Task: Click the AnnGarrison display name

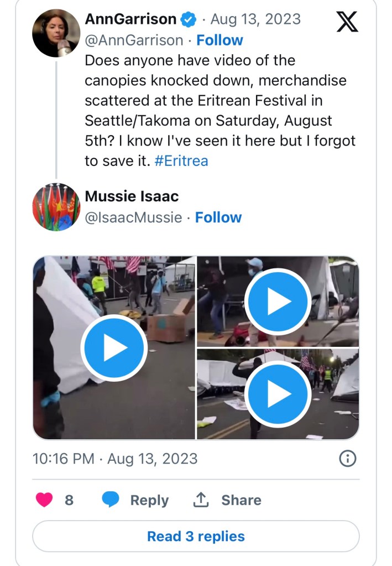Action: coord(130,20)
